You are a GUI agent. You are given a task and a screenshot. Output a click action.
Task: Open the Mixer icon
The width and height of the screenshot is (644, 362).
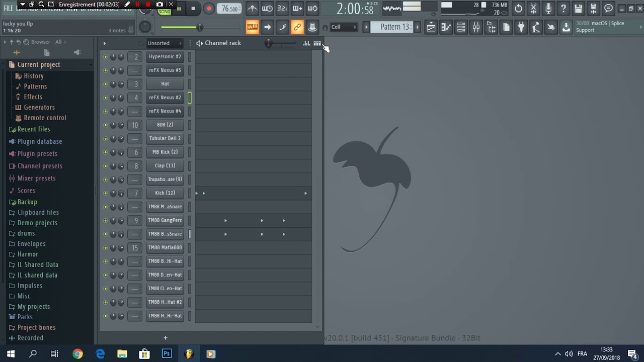(476, 27)
